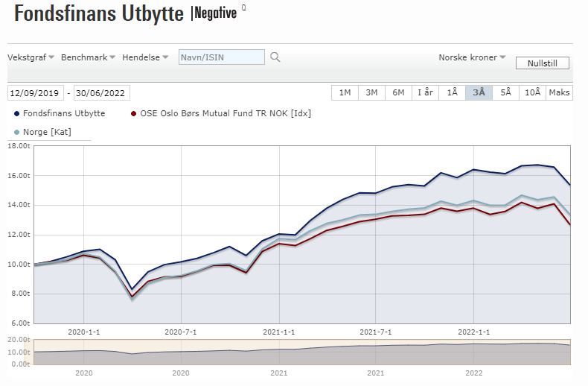
Task: Choose the 10Å time range
Action: click(x=532, y=92)
